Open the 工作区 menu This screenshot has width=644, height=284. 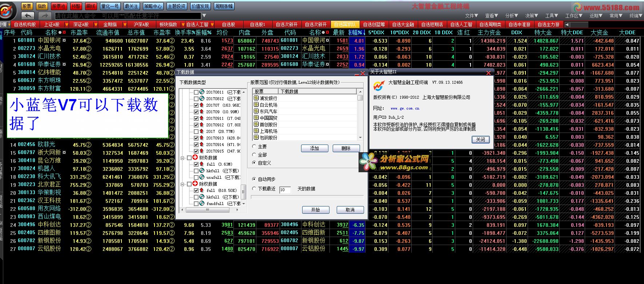[574, 16]
